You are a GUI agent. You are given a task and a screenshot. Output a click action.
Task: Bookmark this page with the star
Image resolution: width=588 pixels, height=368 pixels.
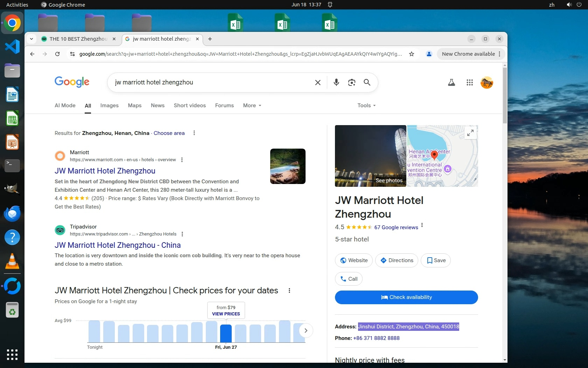click(412, 54)
